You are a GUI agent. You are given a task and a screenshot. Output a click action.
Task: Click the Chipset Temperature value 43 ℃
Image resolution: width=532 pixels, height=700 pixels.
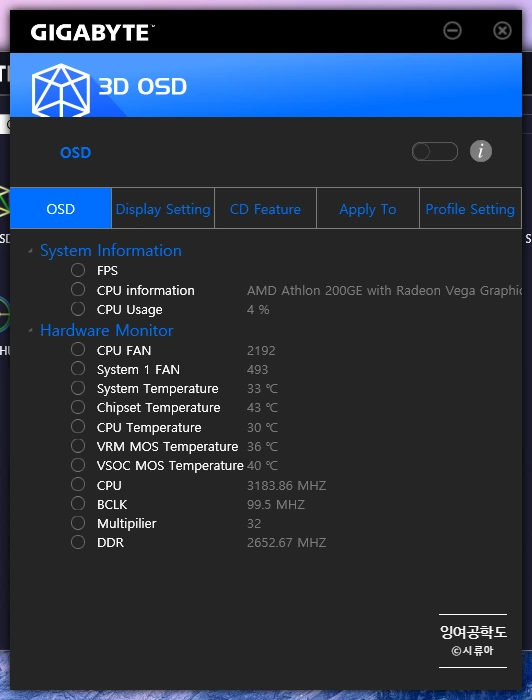click(262, 408)
